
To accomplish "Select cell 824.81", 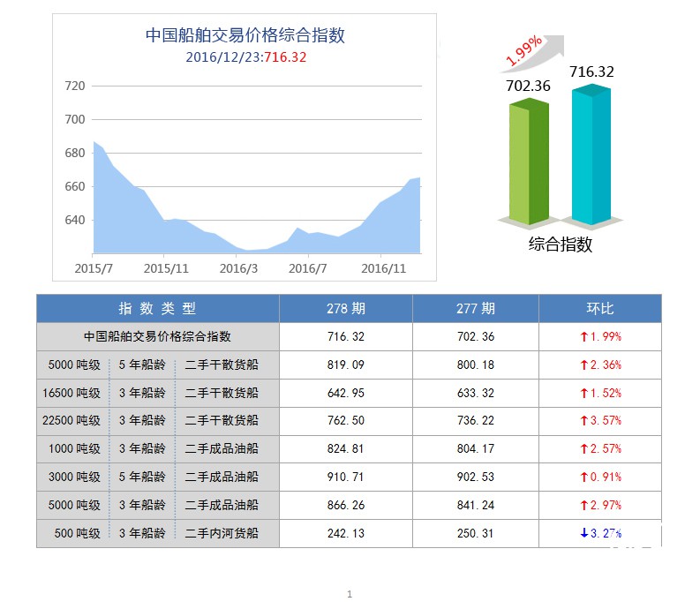I will pos(345,448).
